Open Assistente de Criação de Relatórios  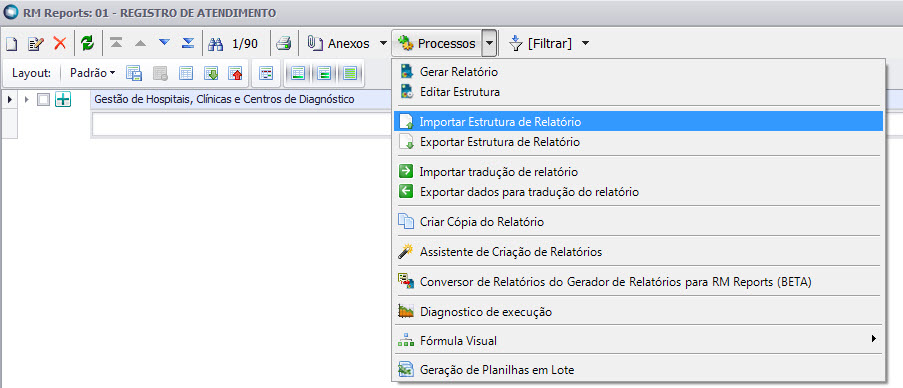(637, 252)
